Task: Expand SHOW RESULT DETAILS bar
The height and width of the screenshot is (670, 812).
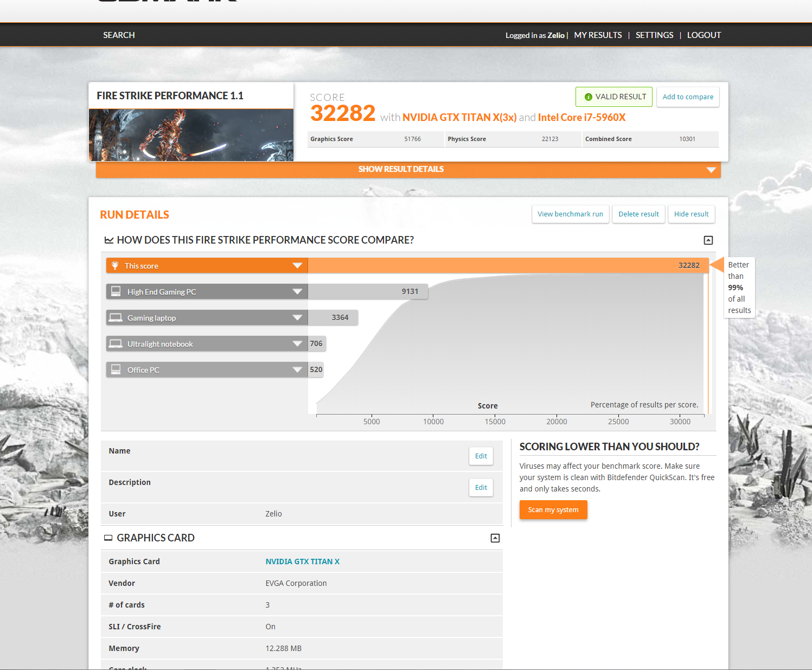Action: click(x=408, y=169)
